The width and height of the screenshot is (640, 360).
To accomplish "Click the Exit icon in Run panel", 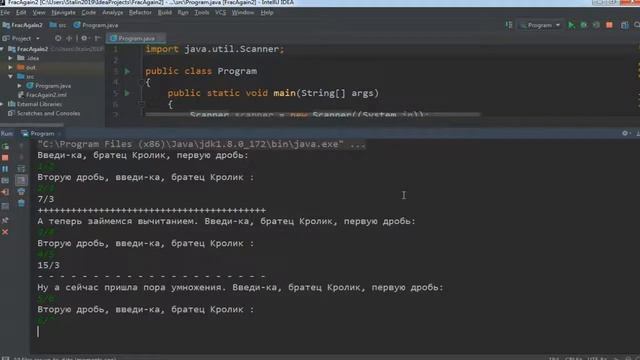I will [5, 192].
